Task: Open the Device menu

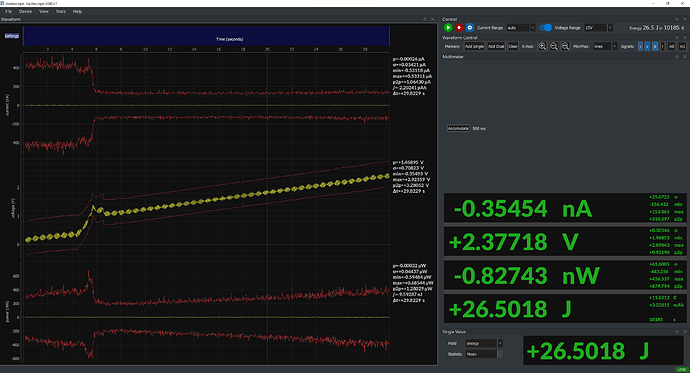Action: click(x=25, y=11)
